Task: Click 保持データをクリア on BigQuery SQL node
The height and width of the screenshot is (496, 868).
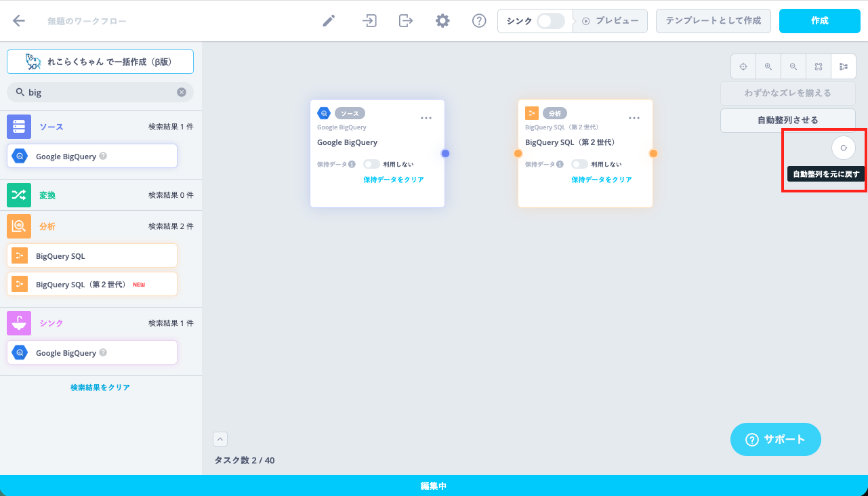Action: (602, 180)
